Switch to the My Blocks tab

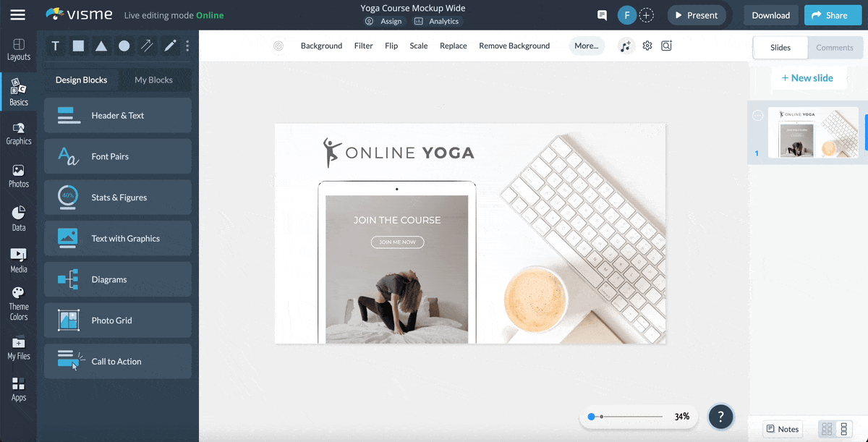(156, 80)
